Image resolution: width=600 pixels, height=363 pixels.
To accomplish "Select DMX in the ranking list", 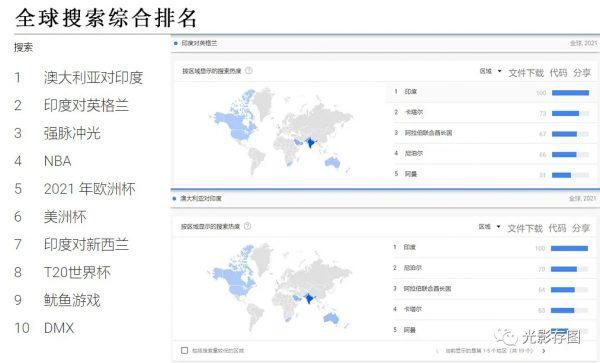I will [59, 328].
